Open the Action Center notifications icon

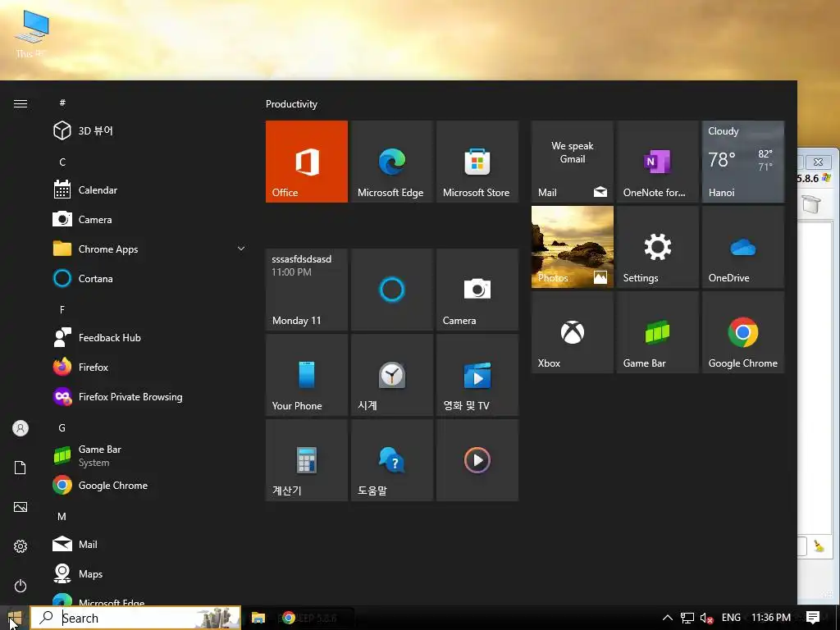pyautogui.click(x=813, y=617)
